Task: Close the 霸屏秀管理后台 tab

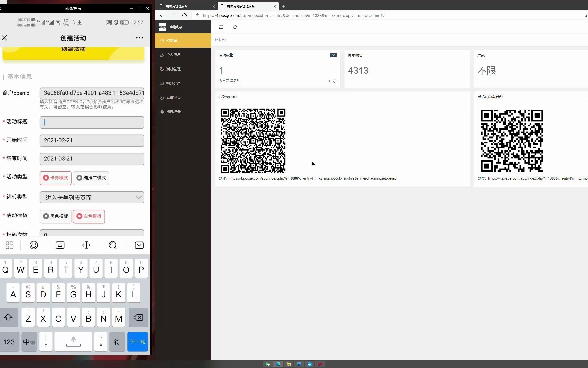Action: coord(214,6)
